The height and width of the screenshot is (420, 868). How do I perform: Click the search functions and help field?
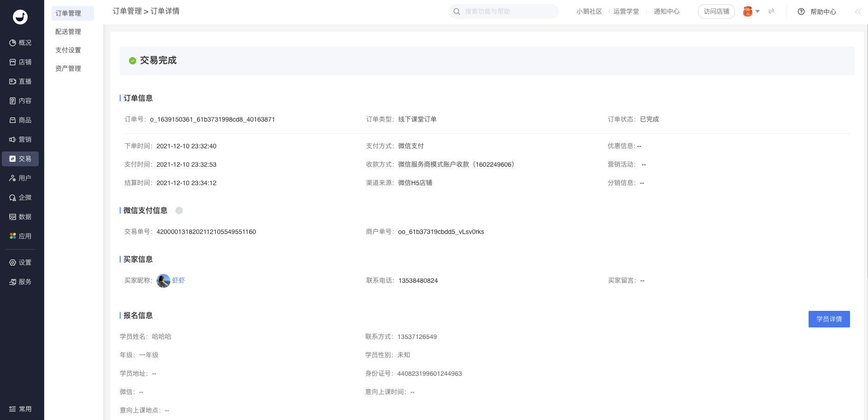click(x=504, y=12)
